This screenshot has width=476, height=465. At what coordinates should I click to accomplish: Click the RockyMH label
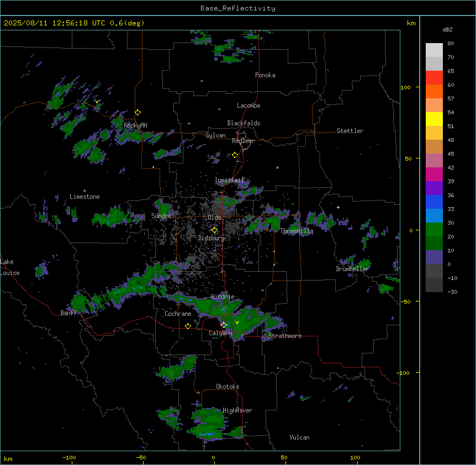[x=135, y=125]
